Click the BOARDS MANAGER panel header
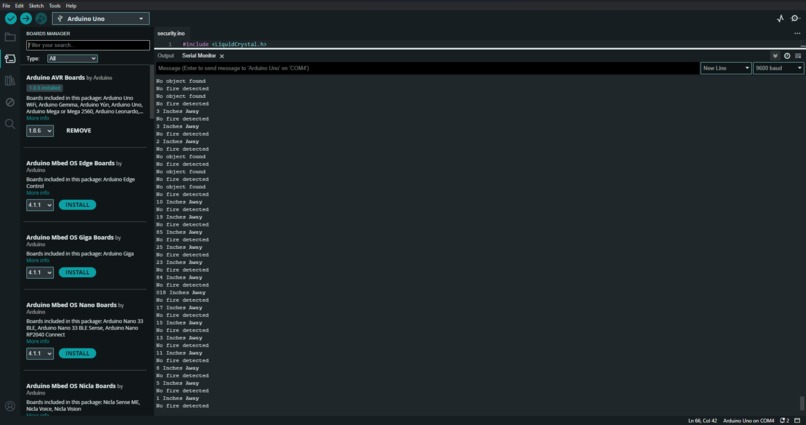The height and width of the screenshot is (425, 806). tap(48, 33)
